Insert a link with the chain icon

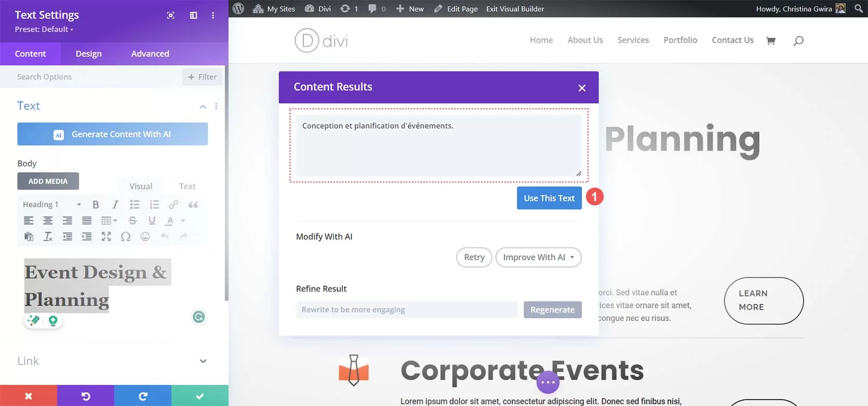174,204
